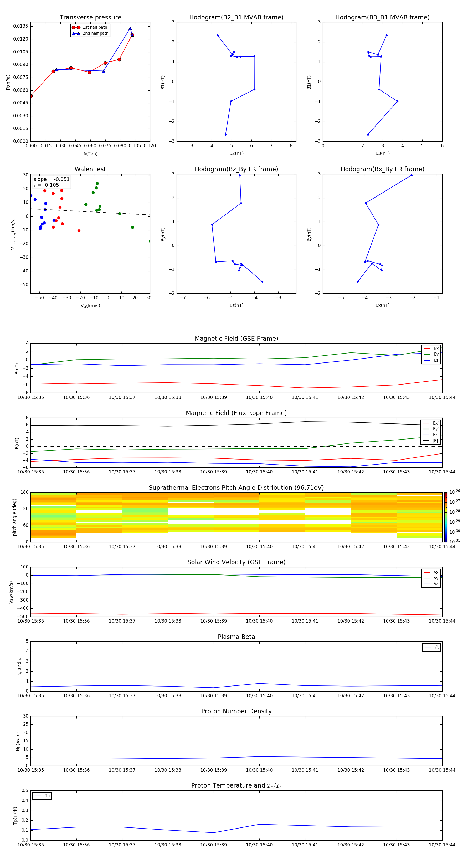Viewport: 473px width, 868px height.
Task: Click '1st half path' legend entry
Action: pyautogui.click(x=90, y=27)
